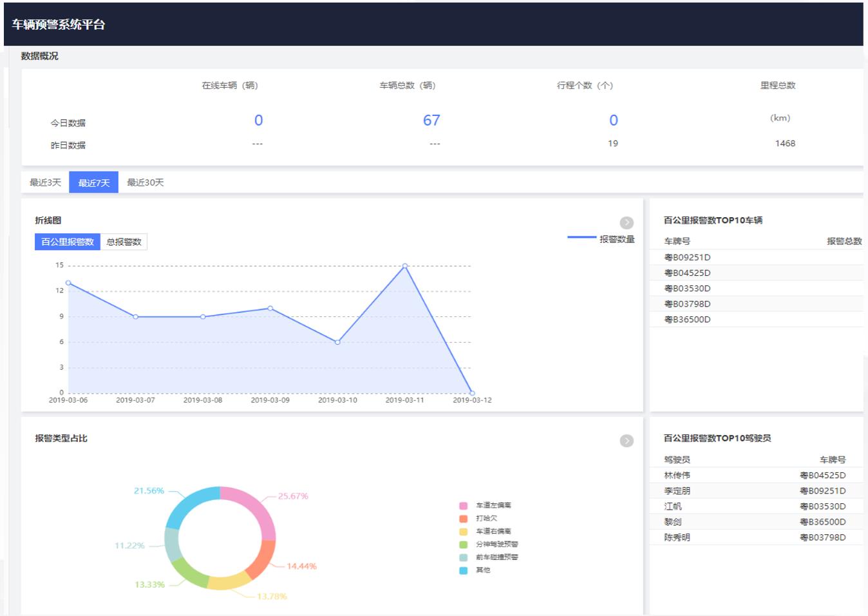The width and height of the screenshot is (868, 616).
Task: Open vehicle row 粤B09251D
Action: (x=757, y=257)
